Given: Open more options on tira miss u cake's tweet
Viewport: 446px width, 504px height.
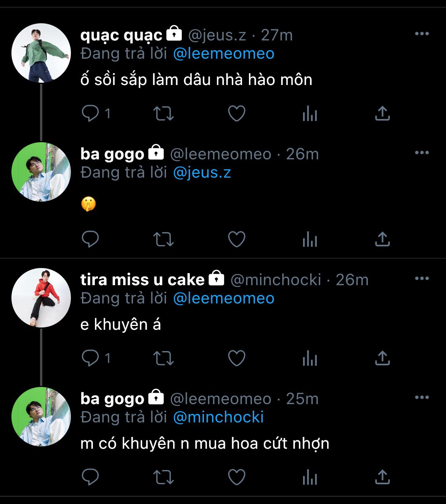Looking at the screenshot, I should coord(422,279).
